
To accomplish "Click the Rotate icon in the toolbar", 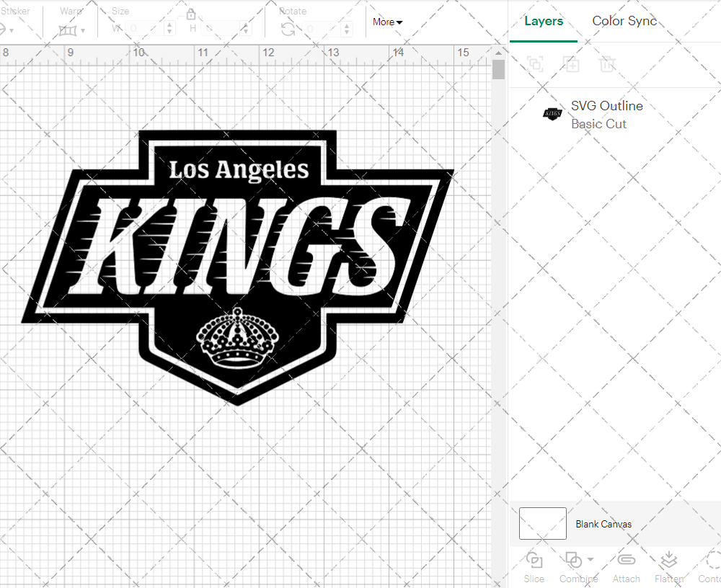I will point(288,29).
